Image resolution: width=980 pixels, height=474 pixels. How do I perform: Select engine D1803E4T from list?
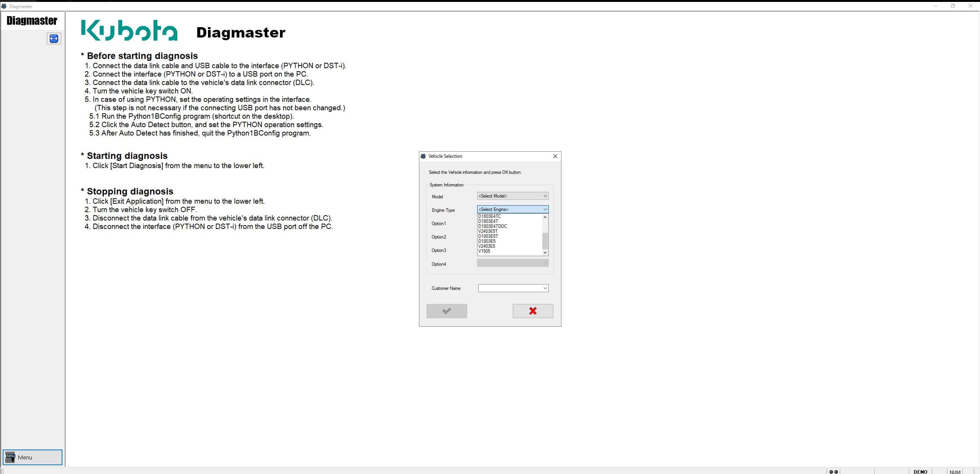point(510,221)
